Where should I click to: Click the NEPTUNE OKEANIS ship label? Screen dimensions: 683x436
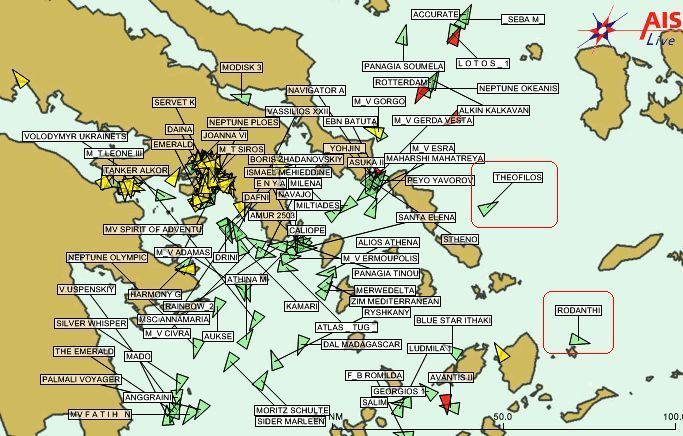tap(518, 89)
